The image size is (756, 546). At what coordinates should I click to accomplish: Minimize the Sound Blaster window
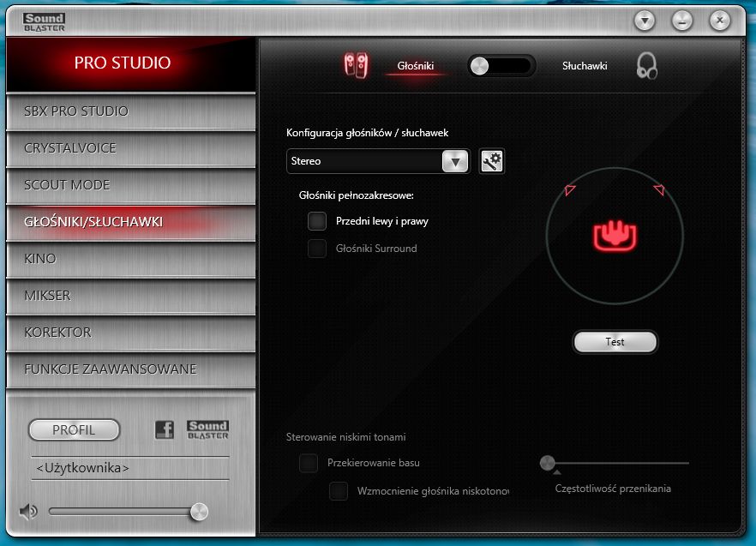682,21
